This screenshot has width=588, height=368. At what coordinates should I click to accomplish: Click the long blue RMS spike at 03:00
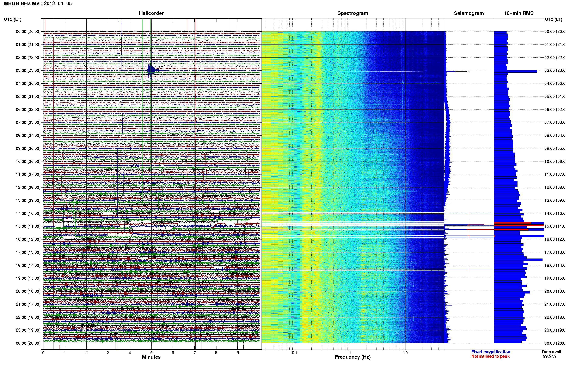click(515, 71)
